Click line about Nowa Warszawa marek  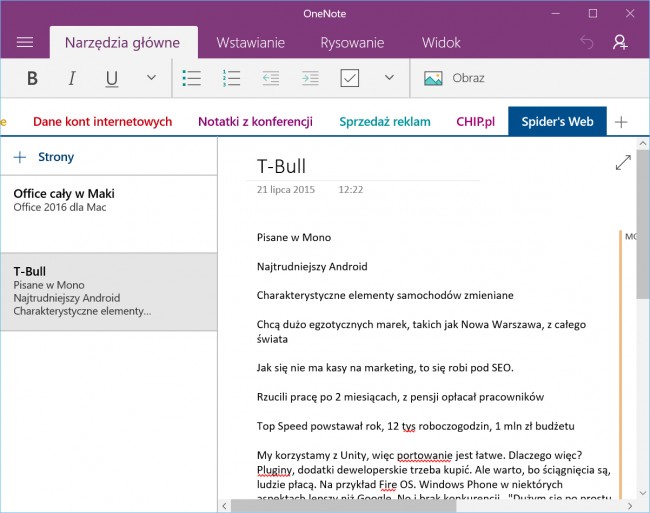(421, 332)
